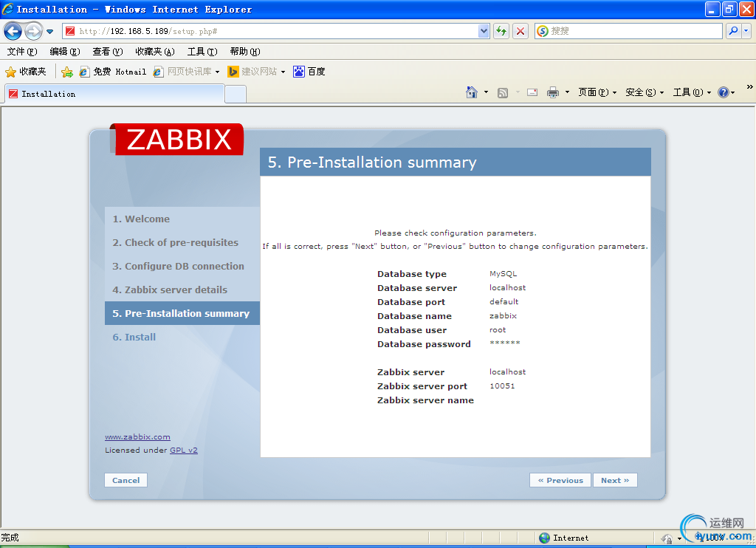Click the RSS feeds icon
This screenshot has width=756, height=548.
click(x=502, y=92)
